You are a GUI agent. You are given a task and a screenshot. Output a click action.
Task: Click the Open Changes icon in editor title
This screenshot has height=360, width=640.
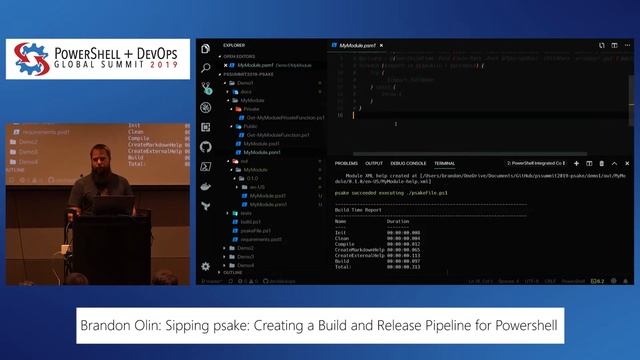click(602, 45)
